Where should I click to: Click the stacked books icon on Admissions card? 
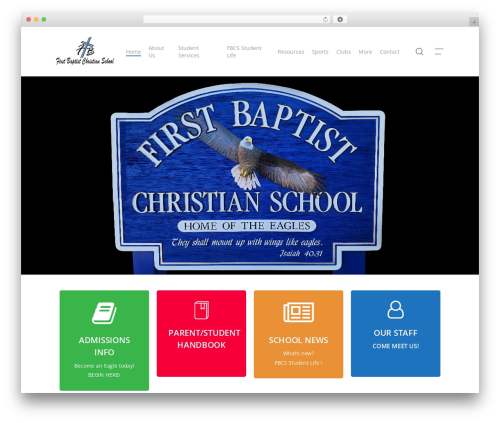104,313
